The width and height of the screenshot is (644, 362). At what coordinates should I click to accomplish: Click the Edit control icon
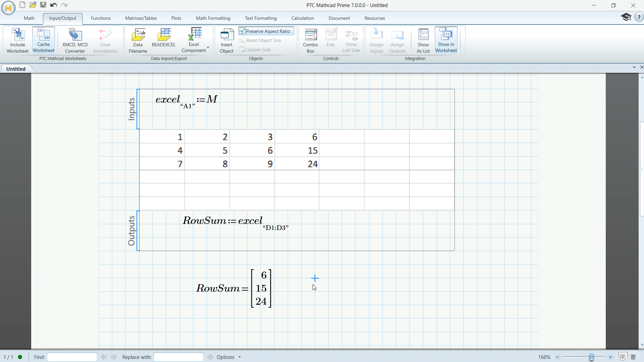[331, 38]
